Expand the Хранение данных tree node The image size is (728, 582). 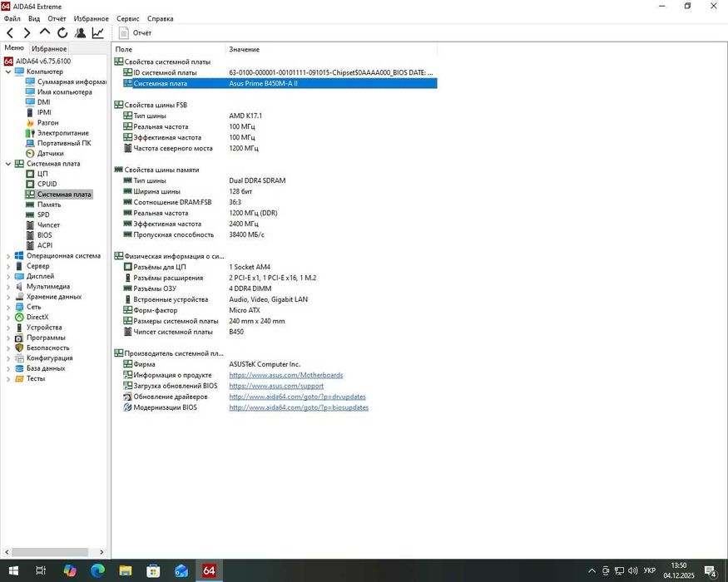[7, 297]
